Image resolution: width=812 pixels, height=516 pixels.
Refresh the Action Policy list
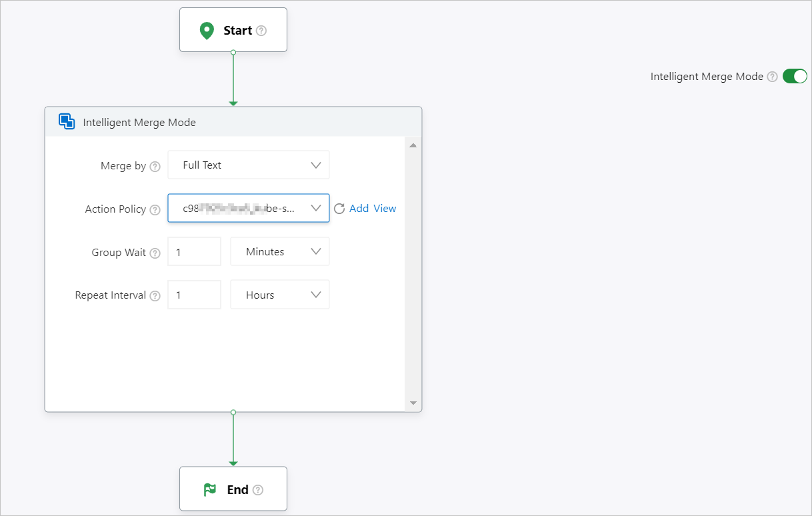(339, 209)
